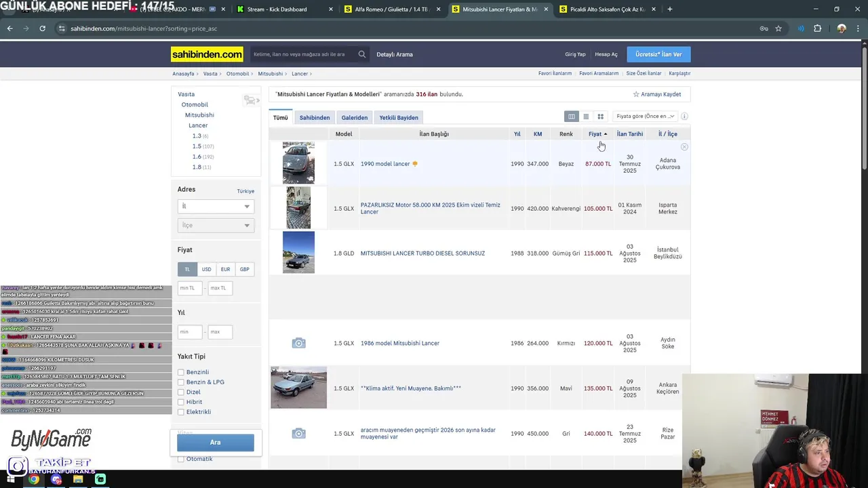Select EUR currency toggle
The width and height of the screenshot is (868, 488).
[225, 269]
